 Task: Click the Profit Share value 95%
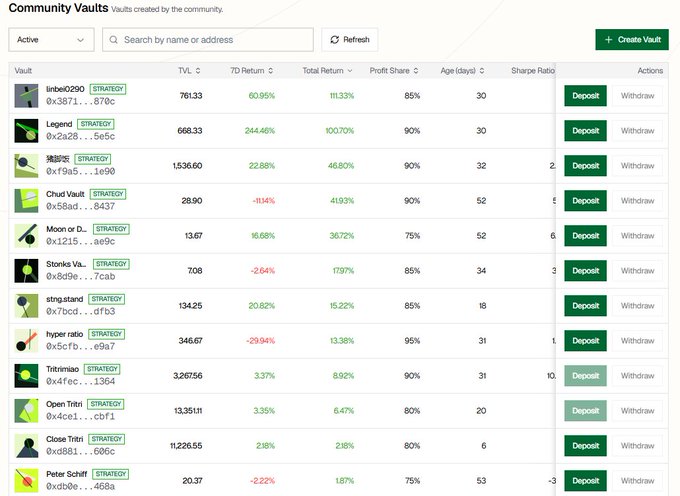(412, 341)
